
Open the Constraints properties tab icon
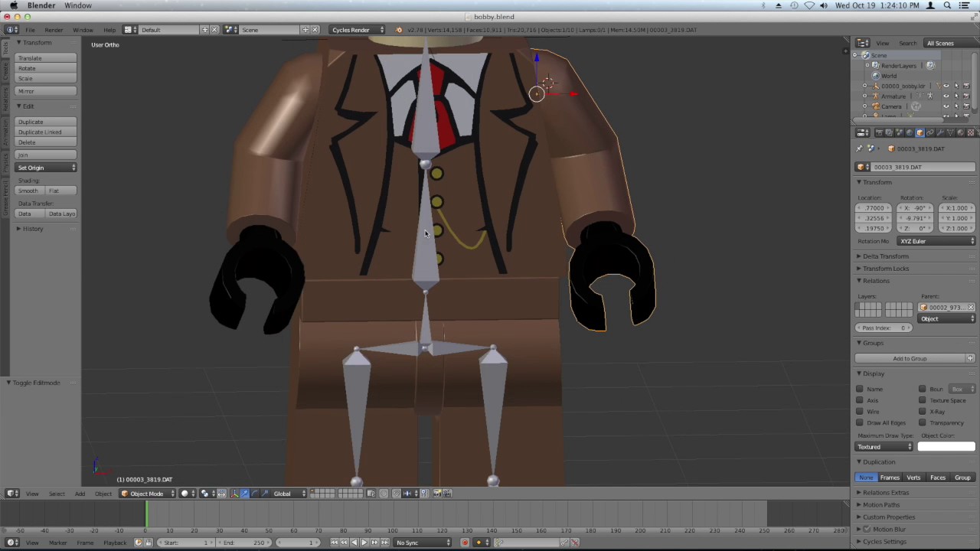930,132
